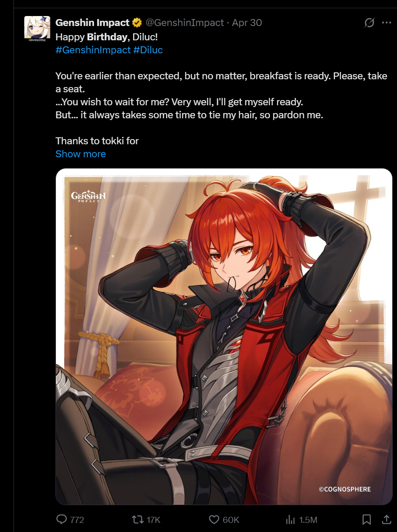Open the repost menu arrows icon
The image size is (397, 532).
(137, 519)
